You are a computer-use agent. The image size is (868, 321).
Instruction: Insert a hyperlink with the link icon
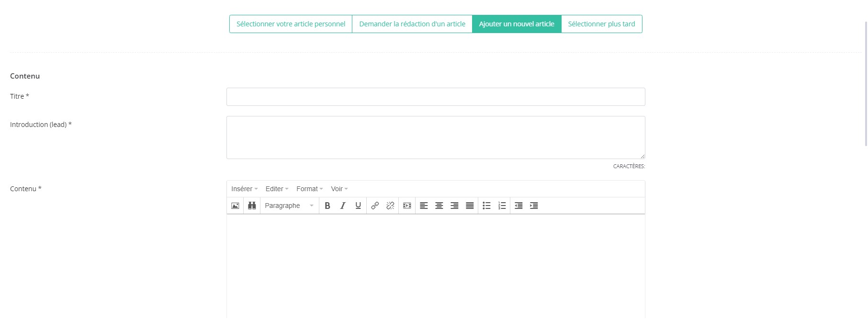[x=375, y=206]
